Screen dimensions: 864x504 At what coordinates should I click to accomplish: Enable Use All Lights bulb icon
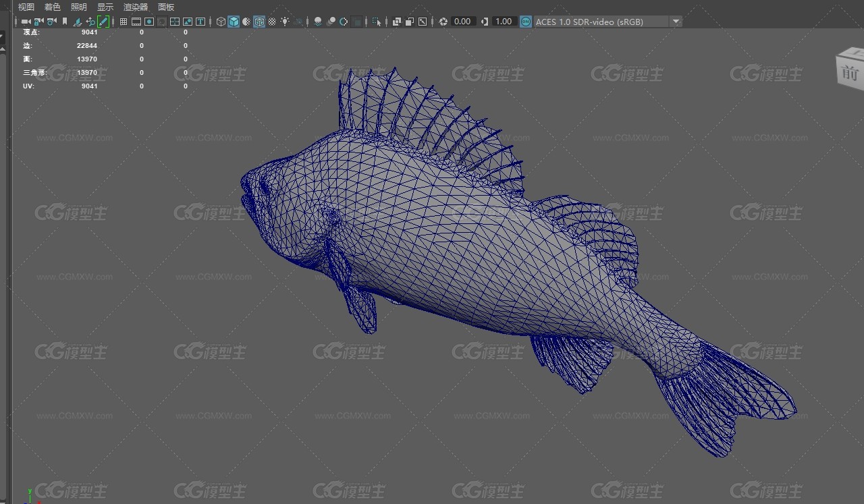[286, 22]
